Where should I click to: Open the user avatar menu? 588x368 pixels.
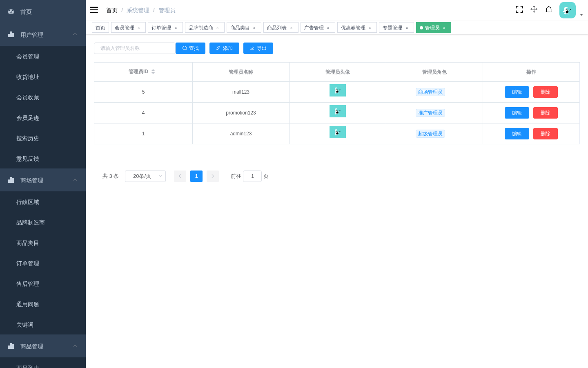pos(568,10)
